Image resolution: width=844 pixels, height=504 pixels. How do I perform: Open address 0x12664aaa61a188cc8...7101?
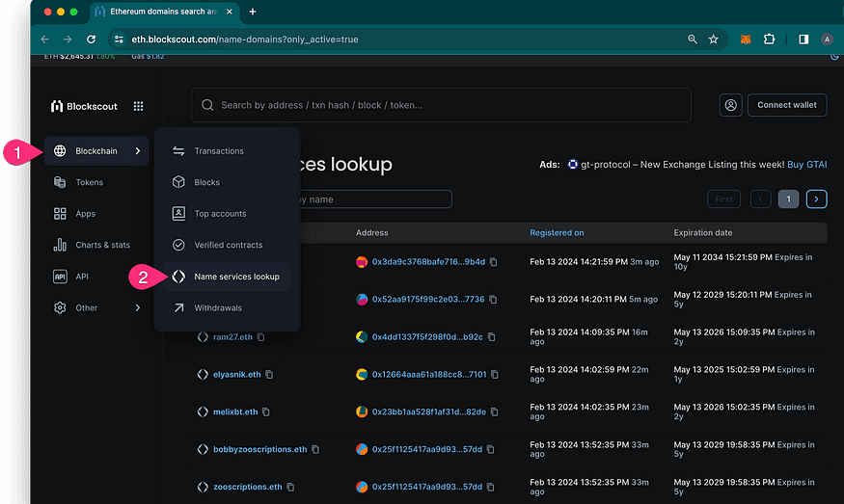[429, 374]
